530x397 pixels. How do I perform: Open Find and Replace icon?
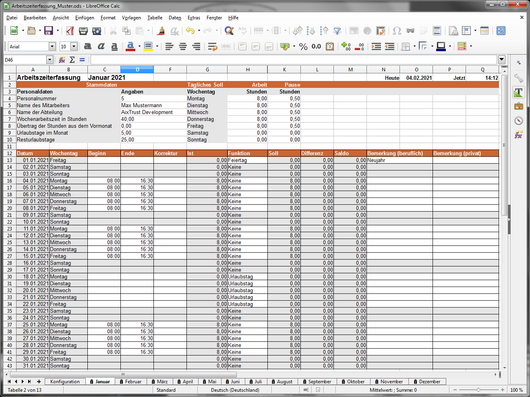click(x=229, y=31)
